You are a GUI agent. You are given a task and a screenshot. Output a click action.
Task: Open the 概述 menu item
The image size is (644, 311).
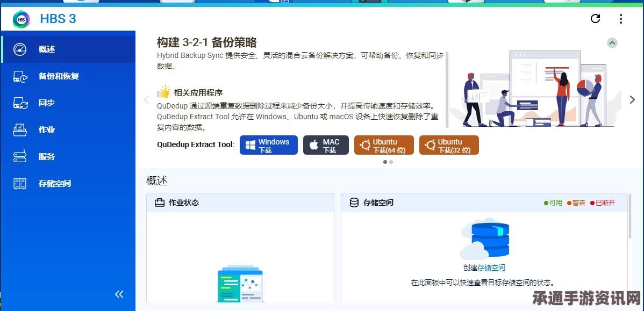tap(68, 49)
